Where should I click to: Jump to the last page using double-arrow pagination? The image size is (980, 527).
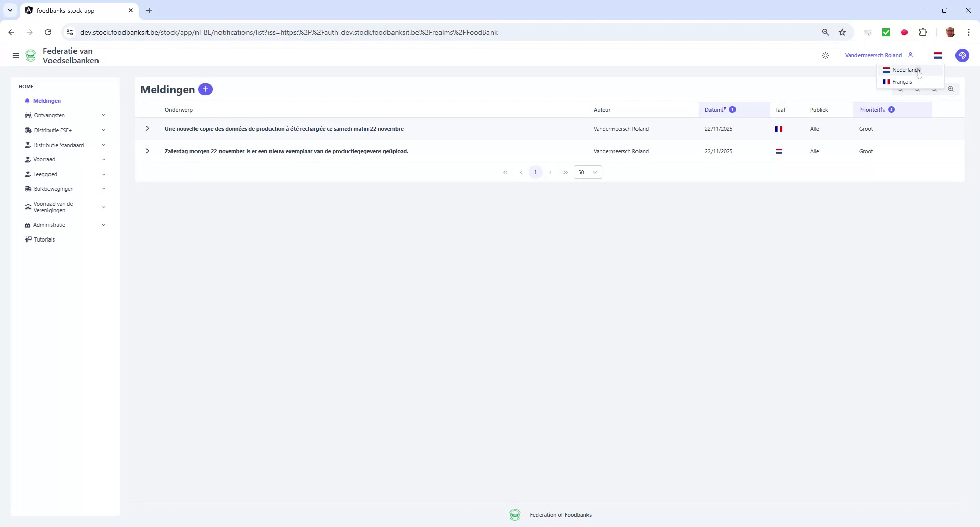click(566, 172)
